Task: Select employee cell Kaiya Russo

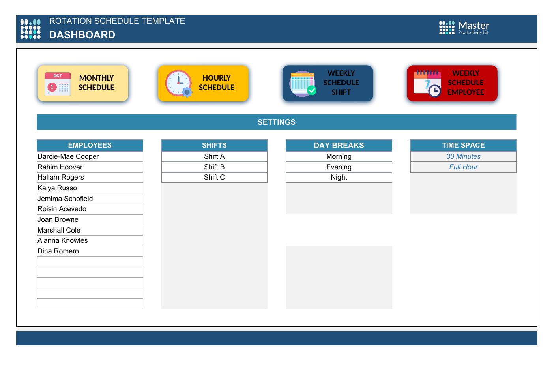Action: tap(90, 188)
